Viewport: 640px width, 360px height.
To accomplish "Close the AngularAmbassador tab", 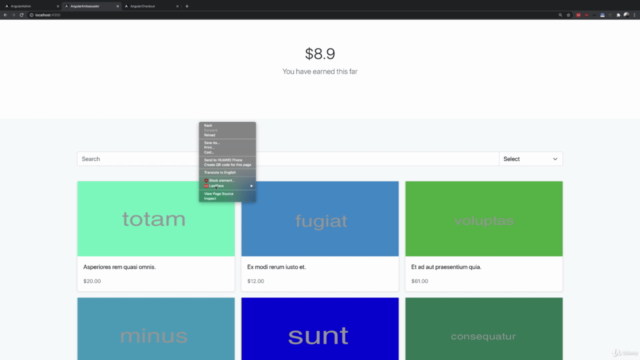I will click(118, 6).
